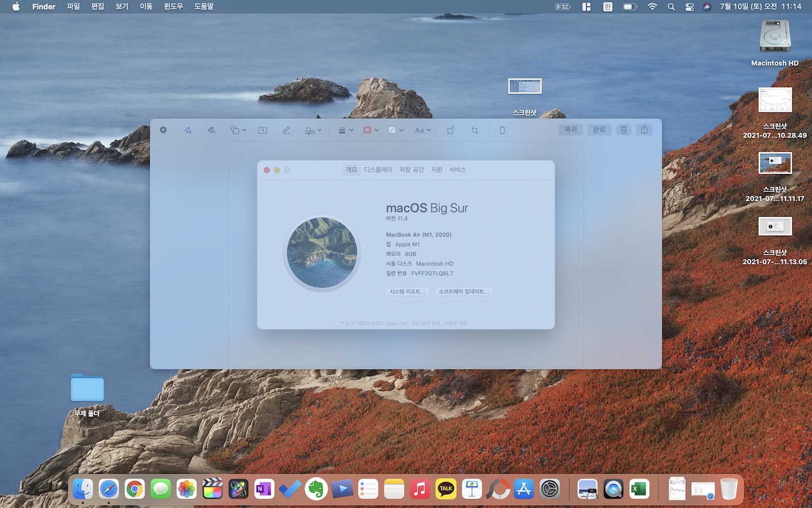Screen dimensions: 812x508
Task: Open the 파일 menu
Action: (x=74, y=6)
